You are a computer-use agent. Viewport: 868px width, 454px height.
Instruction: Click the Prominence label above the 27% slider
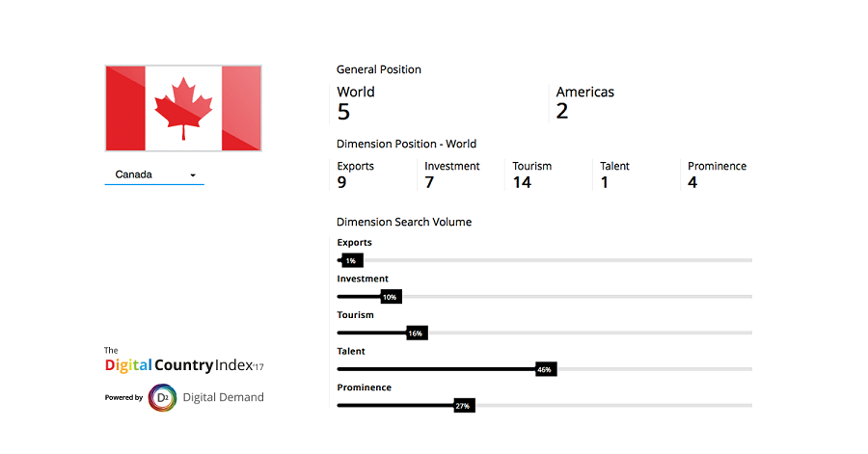[365, 387]
